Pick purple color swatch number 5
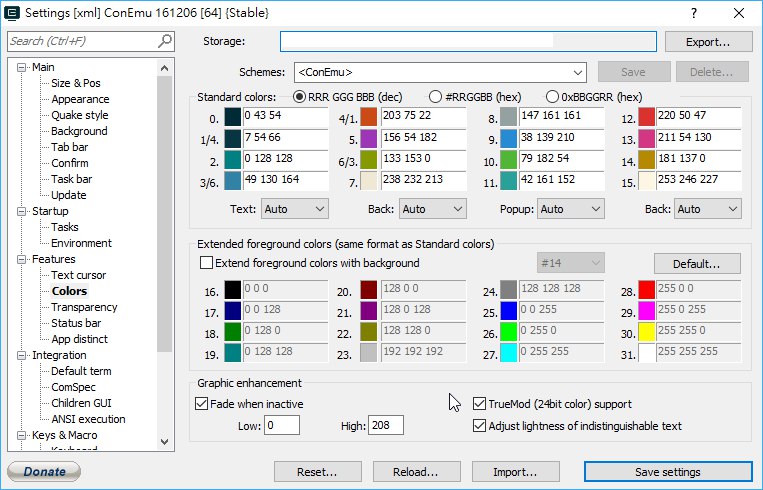 coord(369,139)
